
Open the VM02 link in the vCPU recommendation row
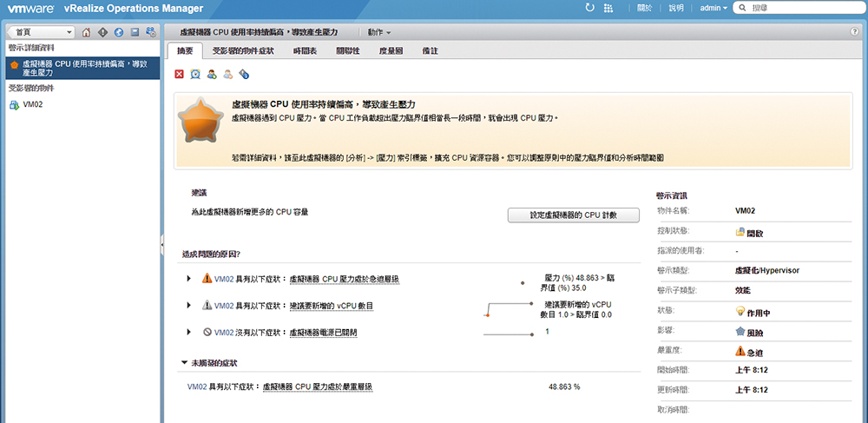click(224, 306)
